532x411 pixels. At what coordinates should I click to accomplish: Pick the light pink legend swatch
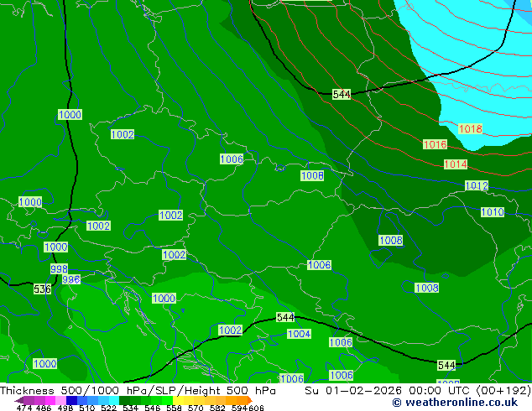[60, 400]
